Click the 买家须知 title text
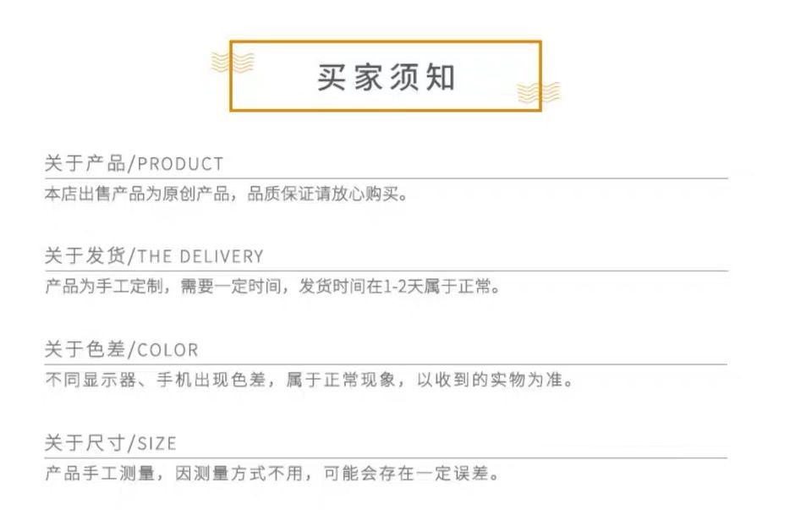This screenshot has width=812, height=526. [386, 77]
